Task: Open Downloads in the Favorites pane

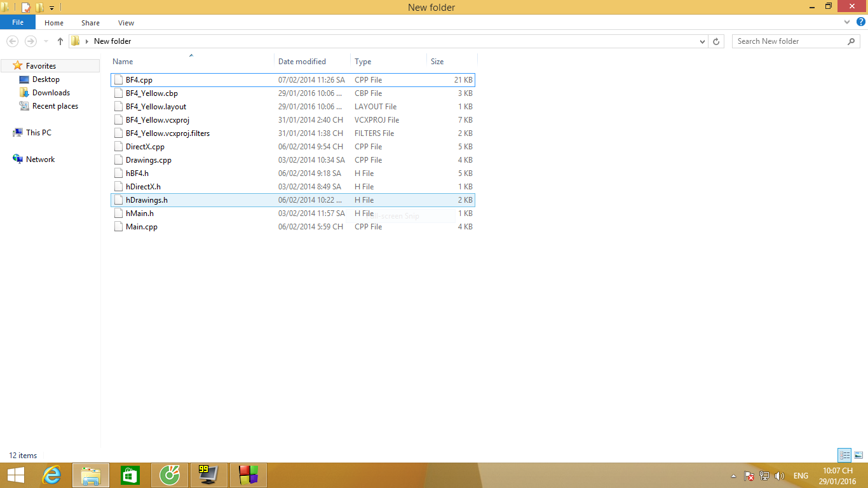Action: point(51,93)
